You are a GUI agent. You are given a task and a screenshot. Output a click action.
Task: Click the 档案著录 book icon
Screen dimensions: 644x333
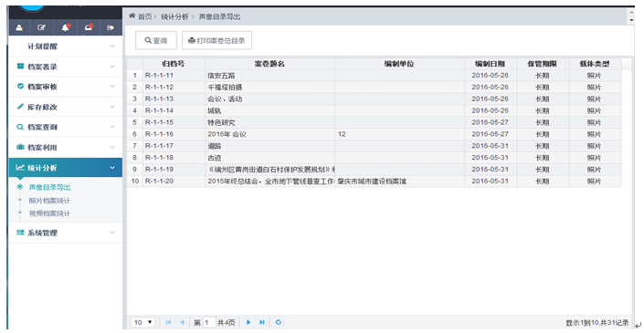pos(20,66)
